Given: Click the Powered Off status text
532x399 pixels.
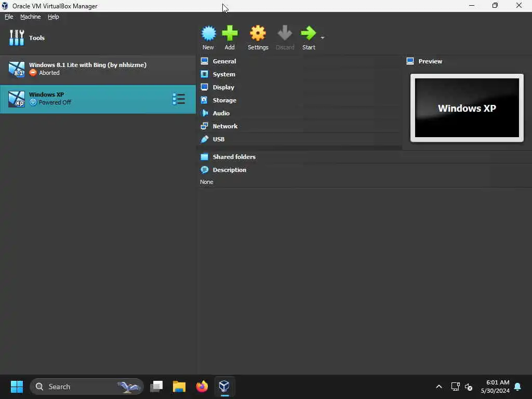Looking at the screenshot, I should [x=55, y=102].
